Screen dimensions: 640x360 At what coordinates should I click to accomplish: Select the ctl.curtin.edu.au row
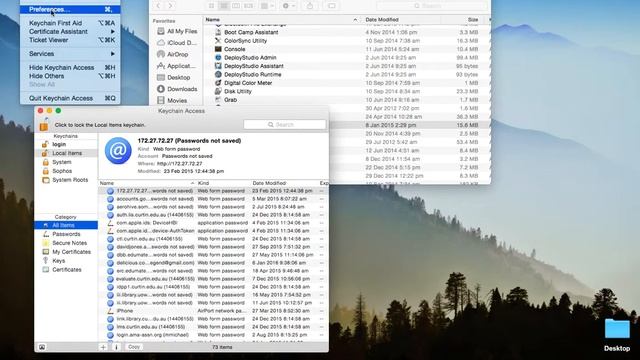[x=213, y=239]
